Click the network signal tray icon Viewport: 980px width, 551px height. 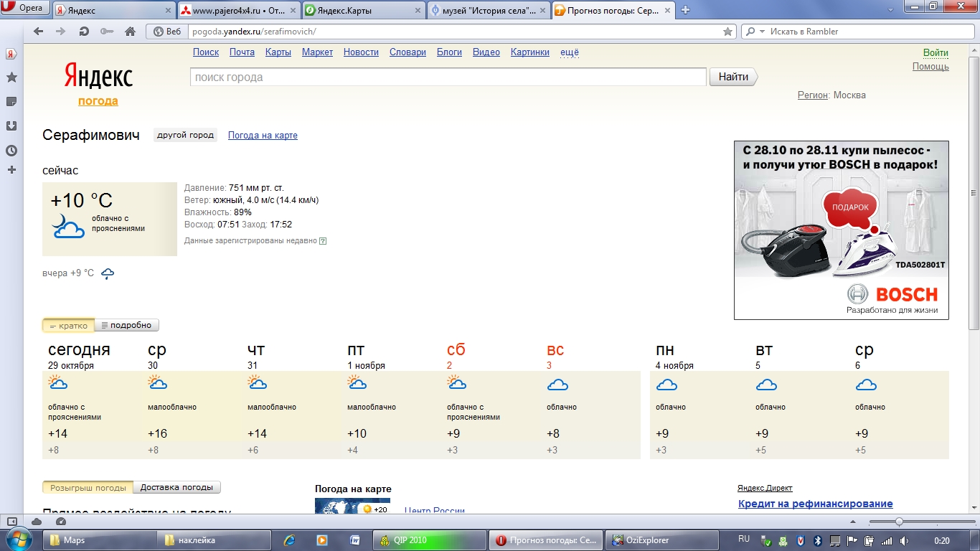point(887,540)
